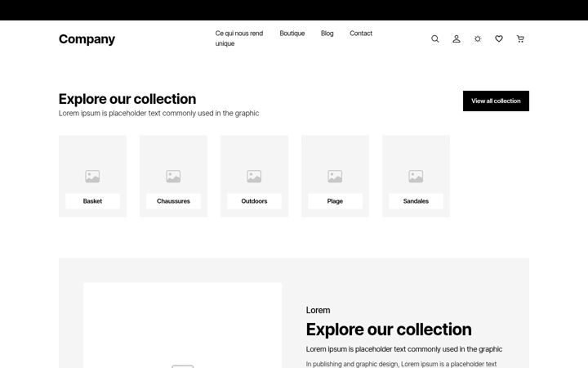Open the wishlist heart icon
This screenshot has height=368, width=588.
(499, 38)
